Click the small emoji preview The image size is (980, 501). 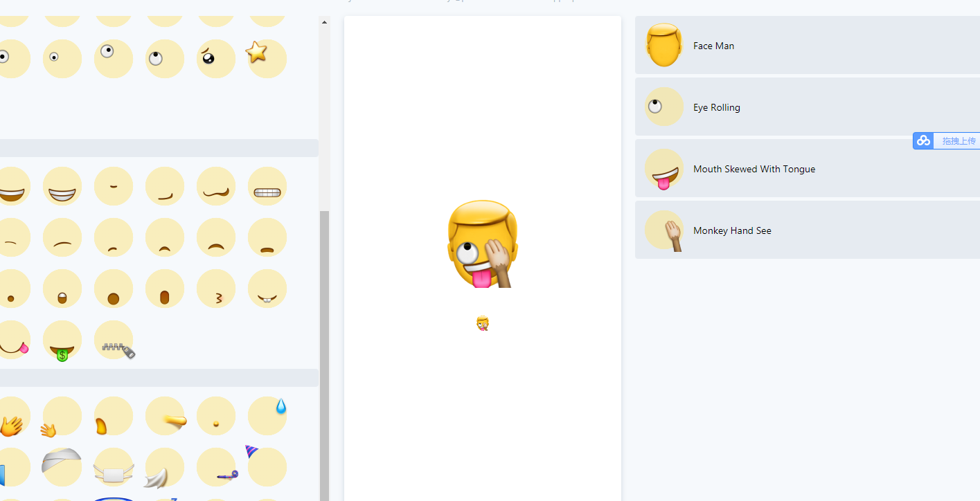(x=483, y=323)
